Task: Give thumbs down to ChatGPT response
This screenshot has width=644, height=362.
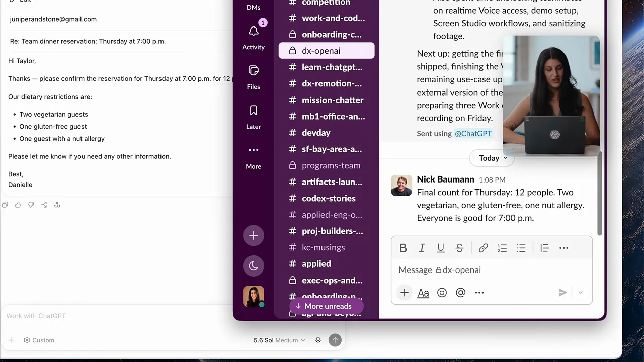Action: [31, 205]
